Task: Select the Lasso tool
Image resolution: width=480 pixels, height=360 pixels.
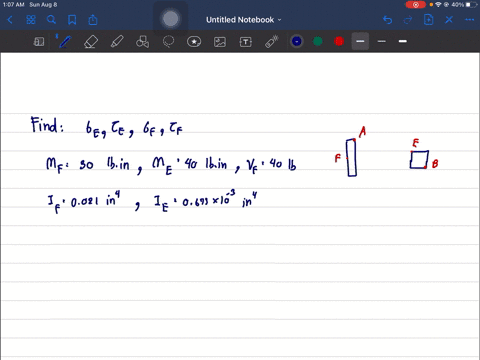Action: (x=168, y=42)
